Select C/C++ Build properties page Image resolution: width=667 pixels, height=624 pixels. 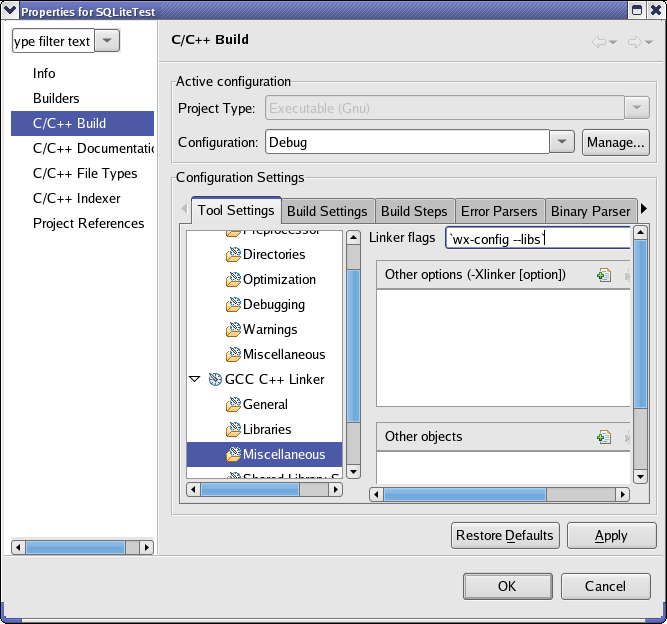(83, 123)
